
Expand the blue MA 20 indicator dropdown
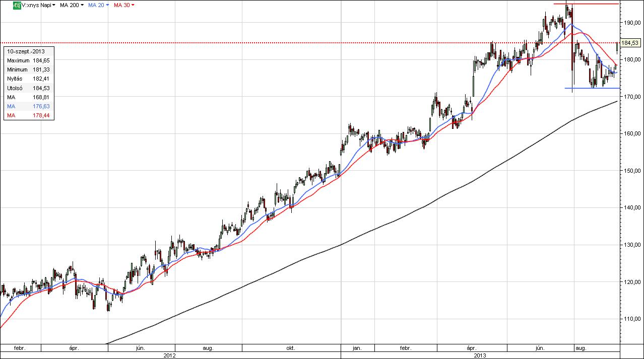tap(98, 5)
